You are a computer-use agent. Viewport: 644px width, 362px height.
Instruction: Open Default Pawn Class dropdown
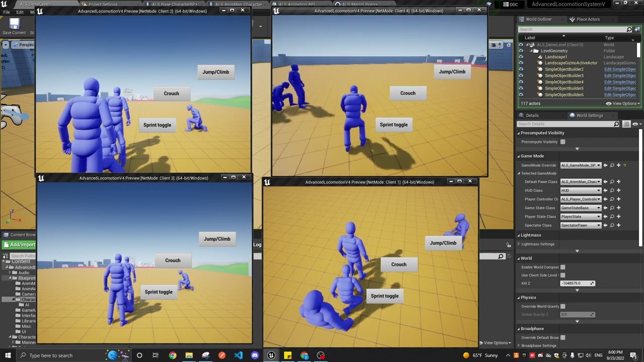click(581, 182)
